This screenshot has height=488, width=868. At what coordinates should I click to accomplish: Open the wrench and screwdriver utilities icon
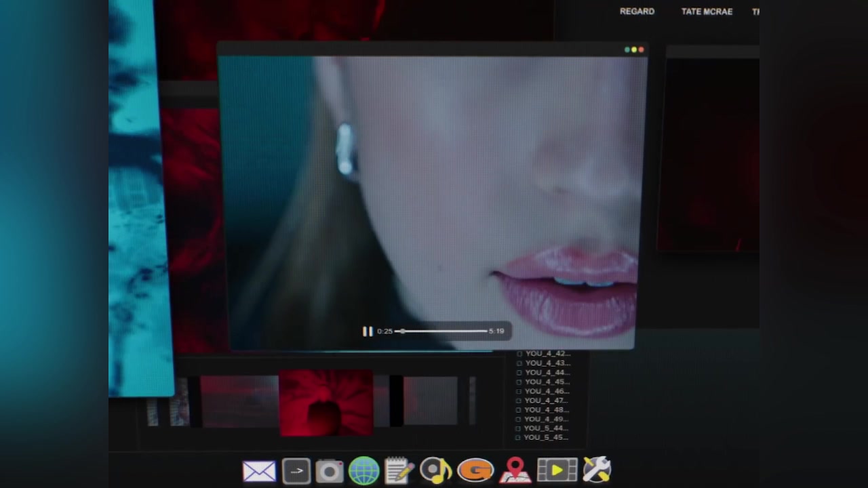click(x=597, y=470)
